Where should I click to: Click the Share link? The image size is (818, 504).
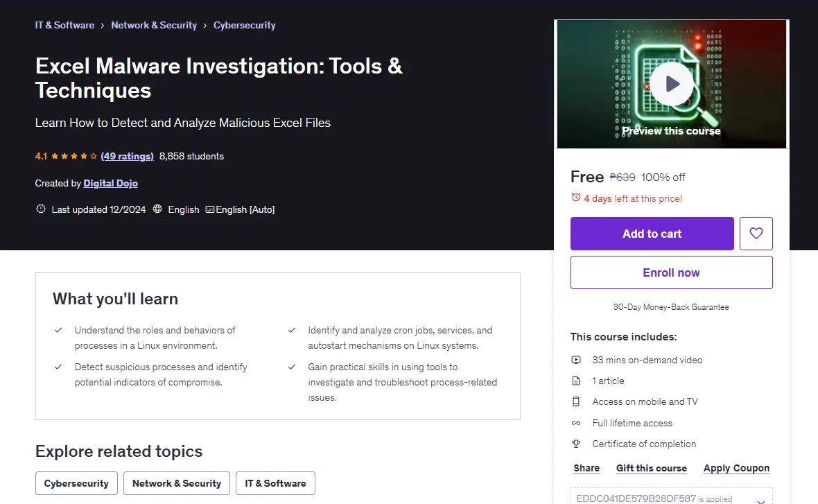pyautogui.click(x=586, y=468)
